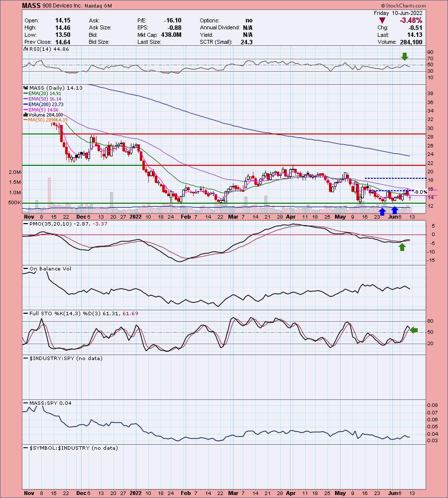448x498 pixels.
Task: Click the P/E value -16.10
Action: click(172, 20)
